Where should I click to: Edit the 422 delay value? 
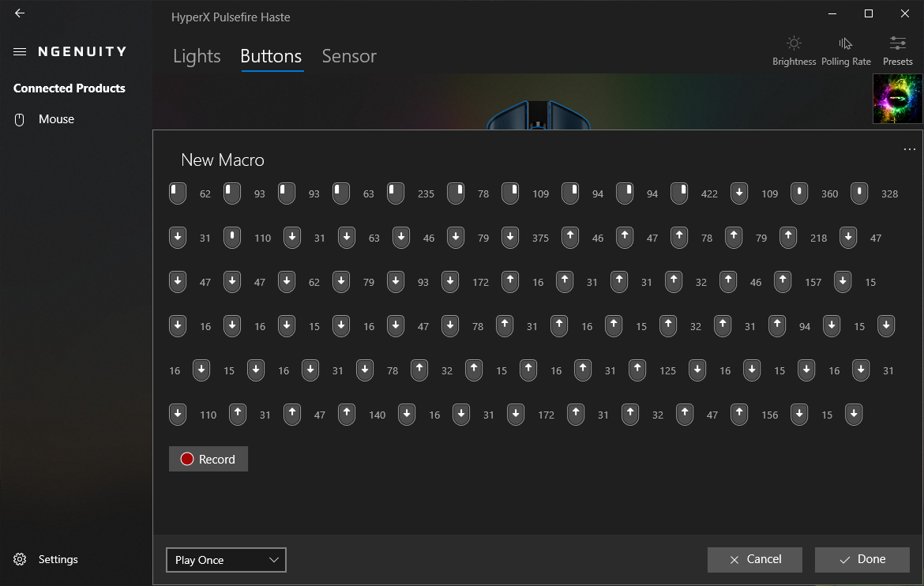(x=709, y=194)
